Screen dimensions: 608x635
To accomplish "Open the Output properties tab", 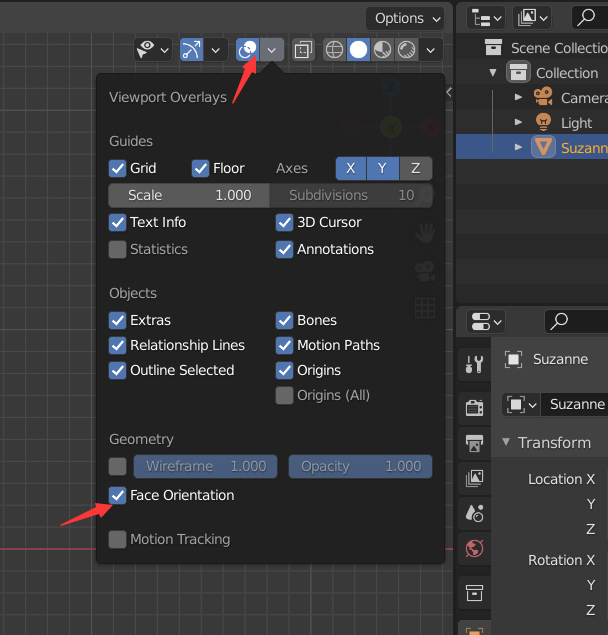I will point(474,443).
